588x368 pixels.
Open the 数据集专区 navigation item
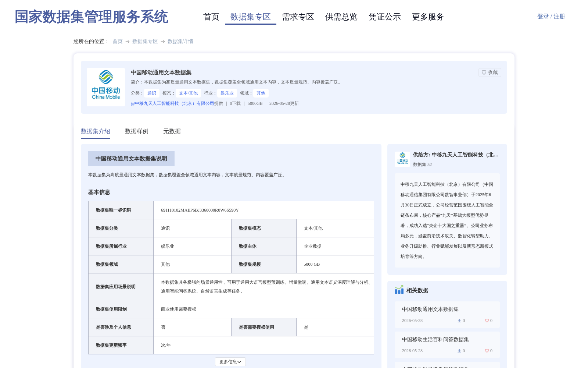point(251,17)
